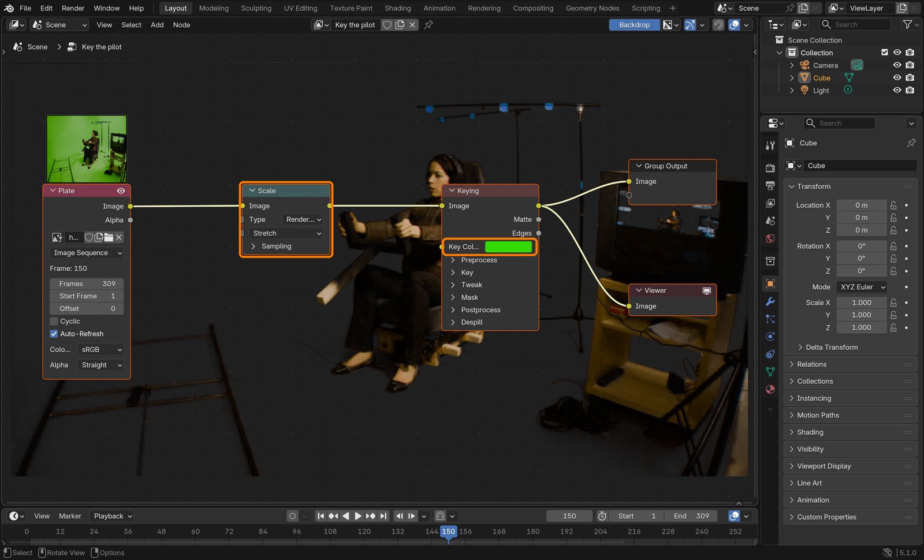Switch to the Compositing workspace tab
The image size is (924, 560).
pos(533,8)
